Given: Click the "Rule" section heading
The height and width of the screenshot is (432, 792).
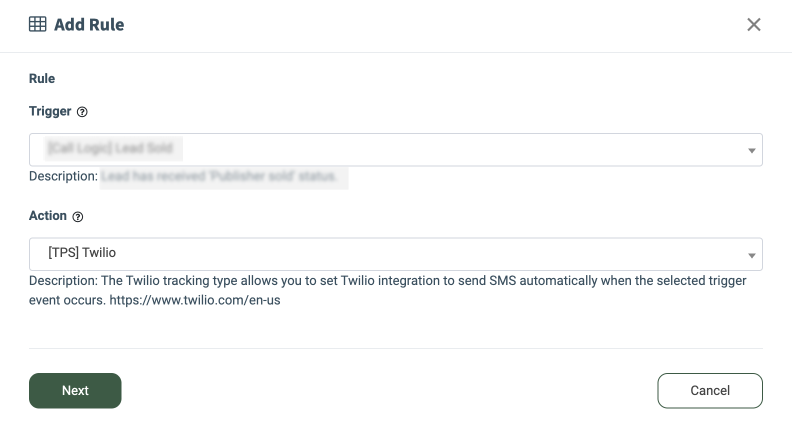Looking at the screenshot, I should pyautogui.click(x=42, y=78).
